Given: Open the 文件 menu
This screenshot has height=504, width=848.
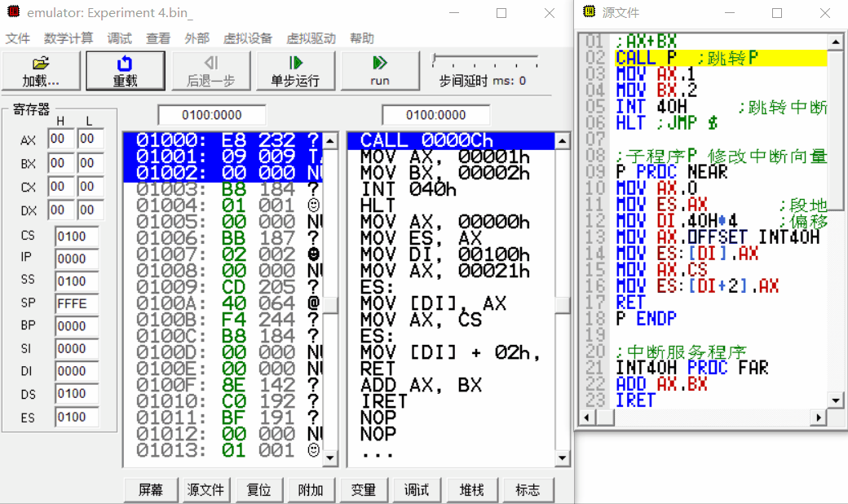Looking at the screenshot, I should coord(18,38).
